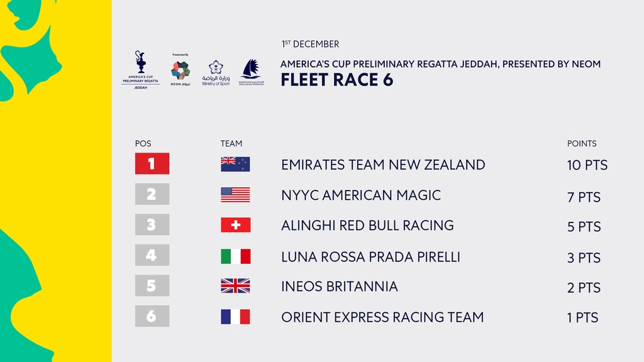Click the Fleet Race 6 heading
This screenshot has width=644, height=362.
pyautogui.click(x=337, y=80)
